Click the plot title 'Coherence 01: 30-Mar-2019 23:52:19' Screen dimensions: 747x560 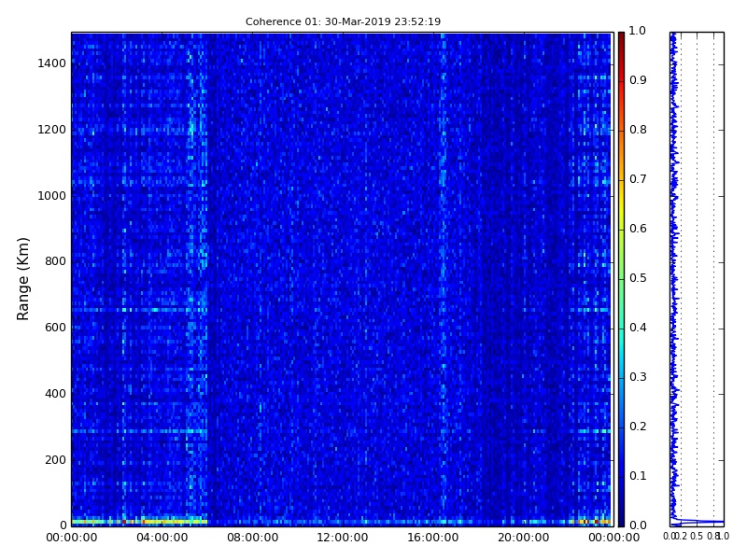[x=343, y=21]
